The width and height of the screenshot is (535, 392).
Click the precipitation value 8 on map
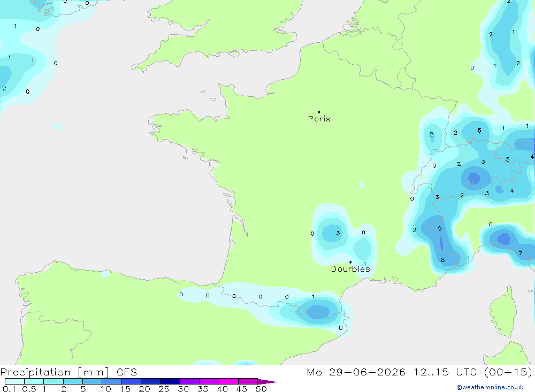coord(442,260)
